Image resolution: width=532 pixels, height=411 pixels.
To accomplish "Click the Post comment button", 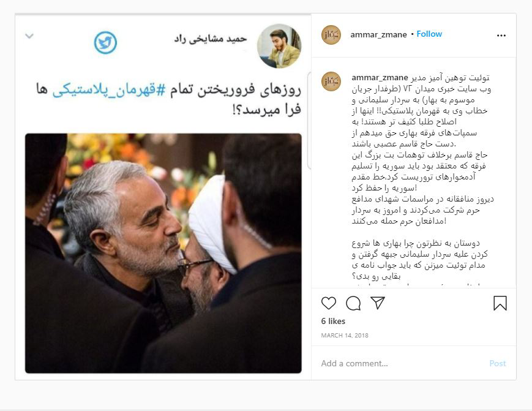I will coord(497,363).
